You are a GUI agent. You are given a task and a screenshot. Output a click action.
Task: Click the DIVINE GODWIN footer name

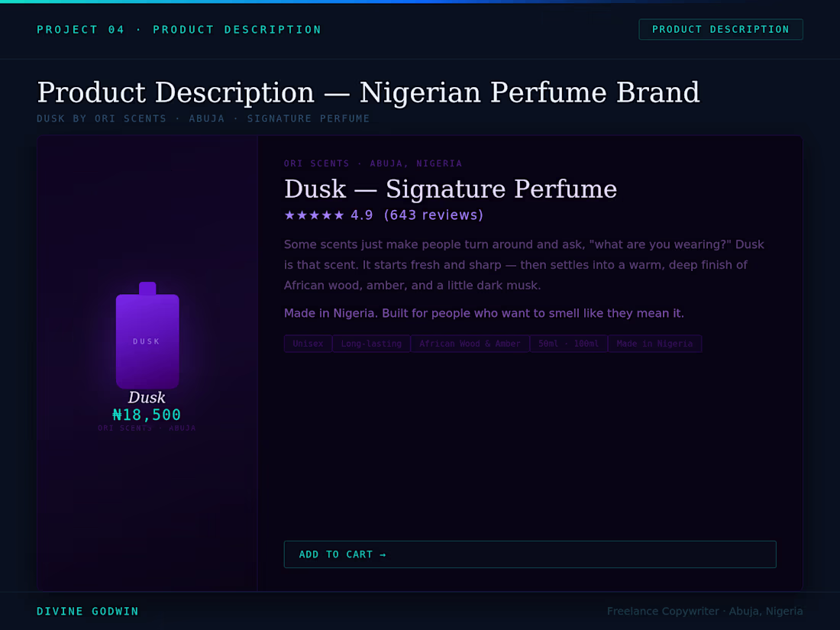click(88, 611)
